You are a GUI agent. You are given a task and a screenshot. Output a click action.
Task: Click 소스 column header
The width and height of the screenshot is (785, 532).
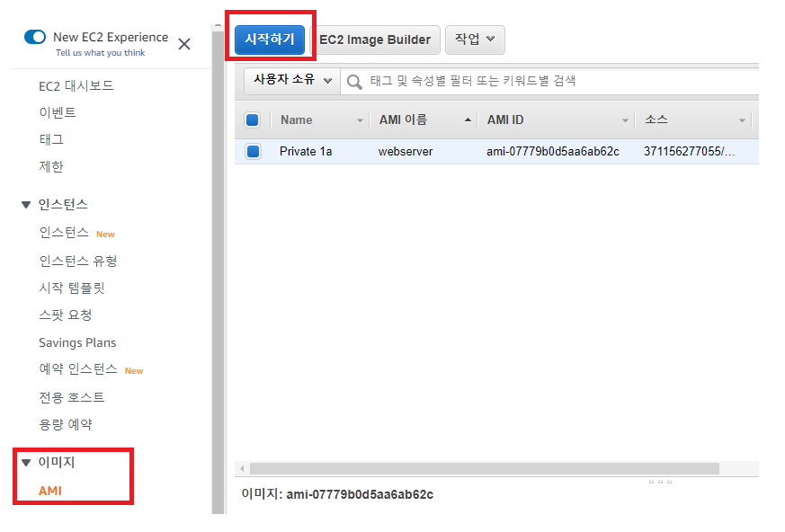click(656, 120)
